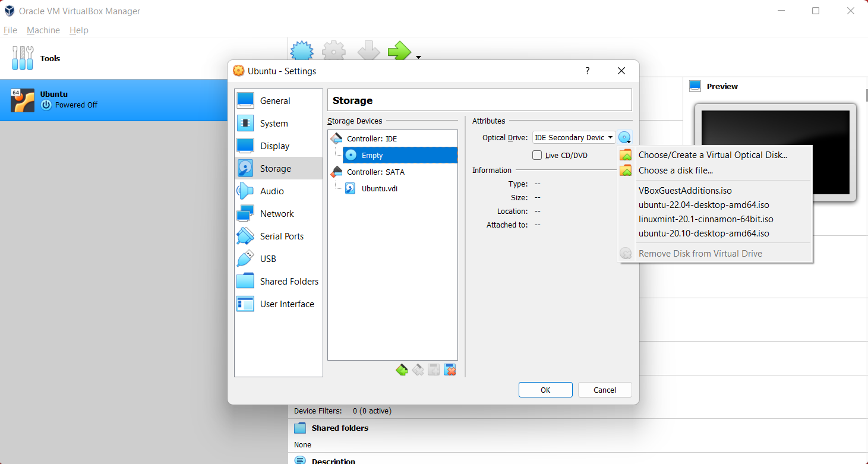The image size is (868, 464).
Task: Open the Network settings page
Action: [x=276, y=213]
